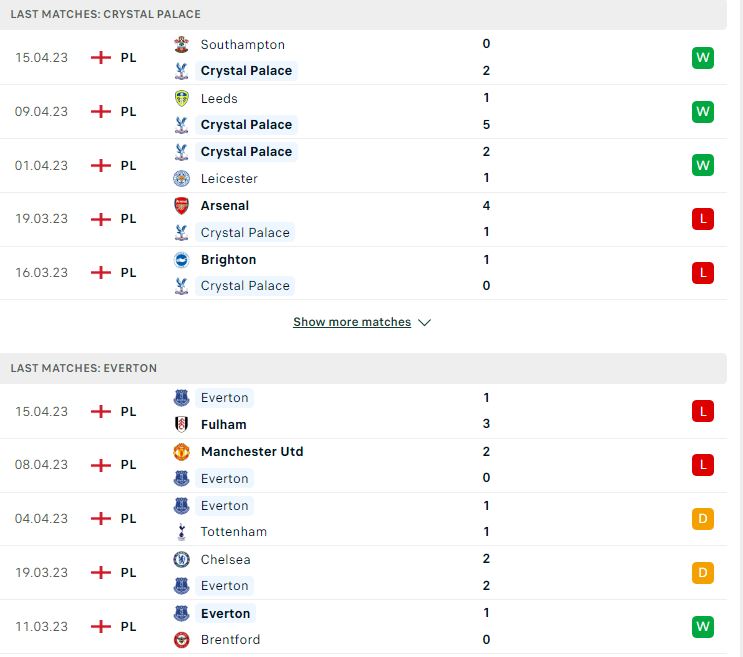Expand the Show more matches chevron
Viewport: 743px width, 657px height.
(x=425, y=322)
